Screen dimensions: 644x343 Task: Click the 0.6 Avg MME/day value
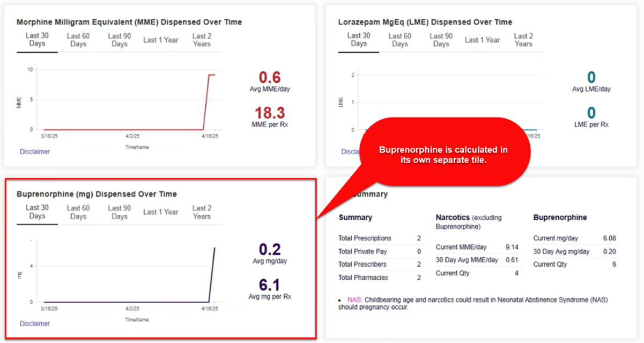coord(270,77)
